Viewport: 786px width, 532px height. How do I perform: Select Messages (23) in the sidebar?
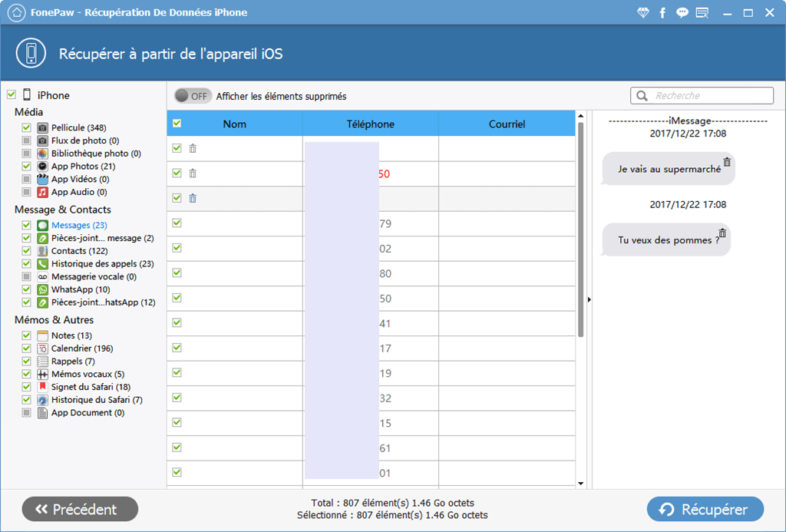pyautogui.click(x=78, y=225)
